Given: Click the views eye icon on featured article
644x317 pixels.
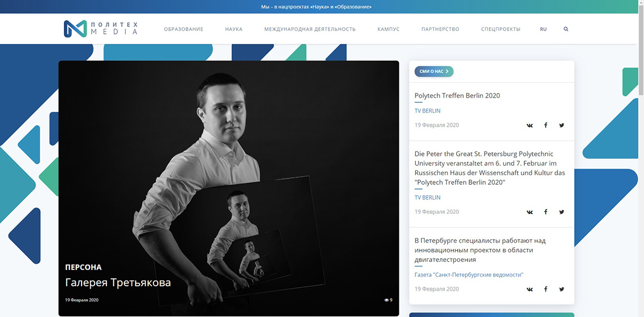Looking at the screenshot, I should click(386, 300).
